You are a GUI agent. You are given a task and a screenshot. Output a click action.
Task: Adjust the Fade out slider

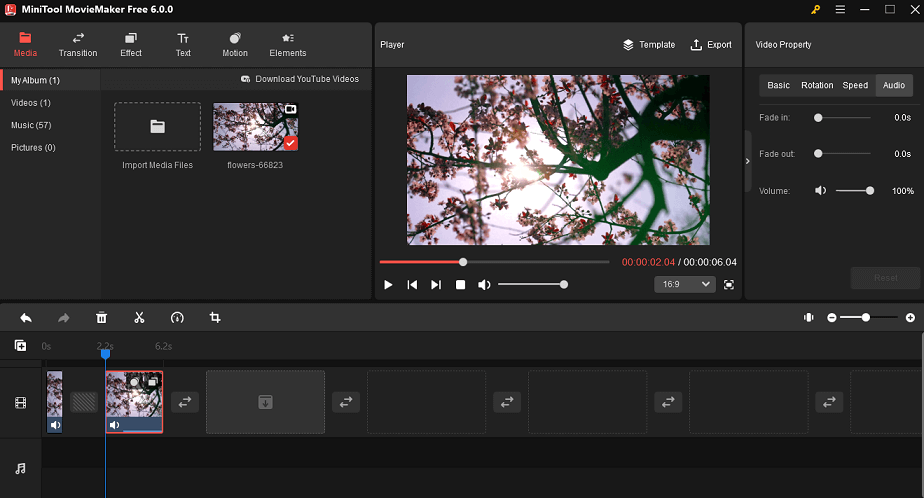point(843,154)
